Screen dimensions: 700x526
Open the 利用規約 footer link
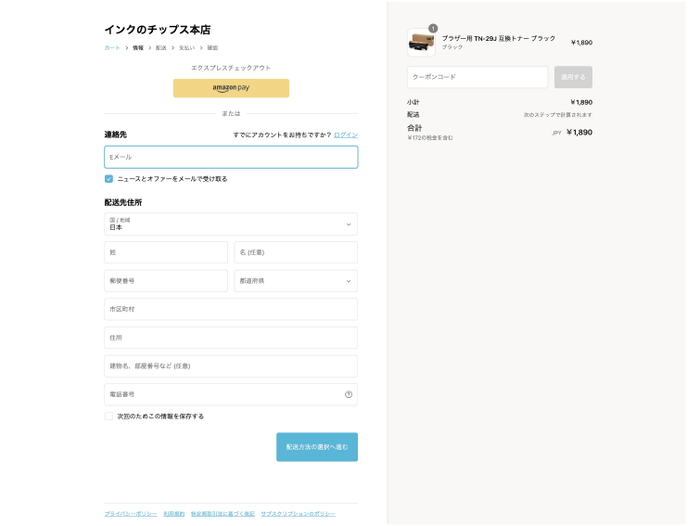[174, 514]
